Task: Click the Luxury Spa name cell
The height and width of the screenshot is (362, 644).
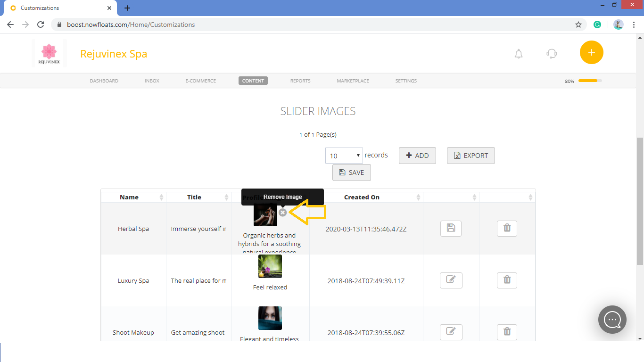Action: 133,280
